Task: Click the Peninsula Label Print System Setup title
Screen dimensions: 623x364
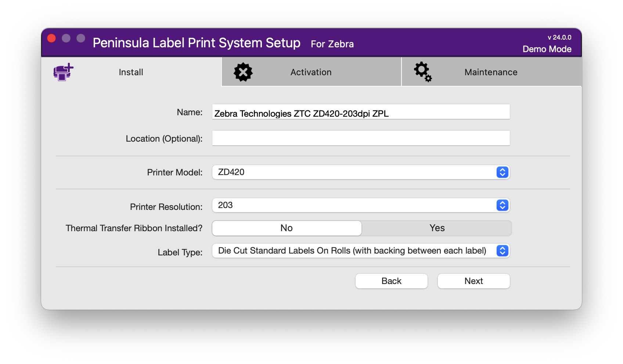Action: tap(197, 43)
